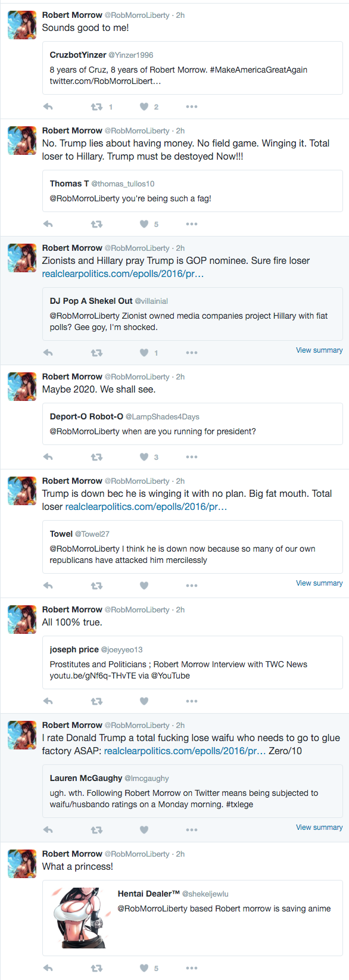This screenshot has width=349, height=980.
Task: Like the "What a princess!" tweet
Action: tap(144, 968)
